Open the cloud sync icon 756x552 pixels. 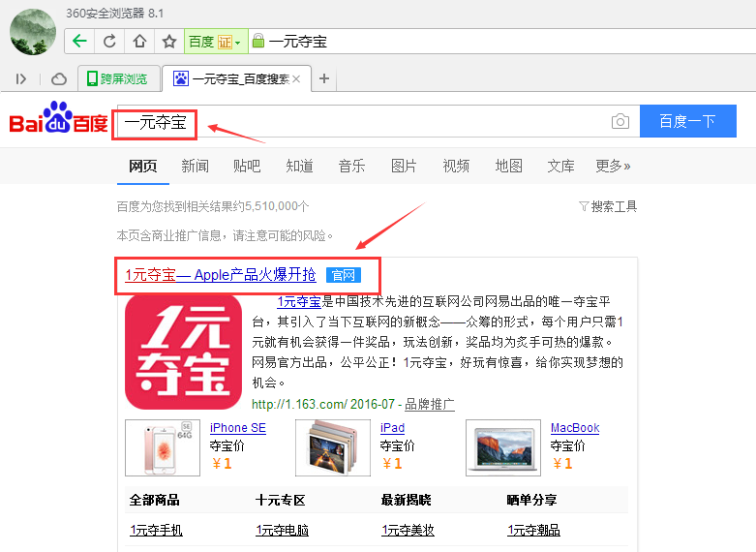click(59, 78)
